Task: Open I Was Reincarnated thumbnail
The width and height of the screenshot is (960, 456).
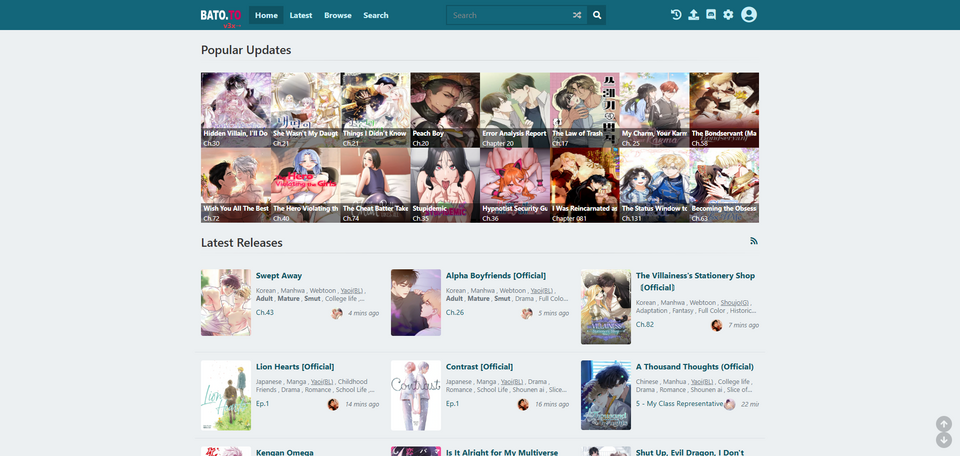Action: (x=585, y=185)
